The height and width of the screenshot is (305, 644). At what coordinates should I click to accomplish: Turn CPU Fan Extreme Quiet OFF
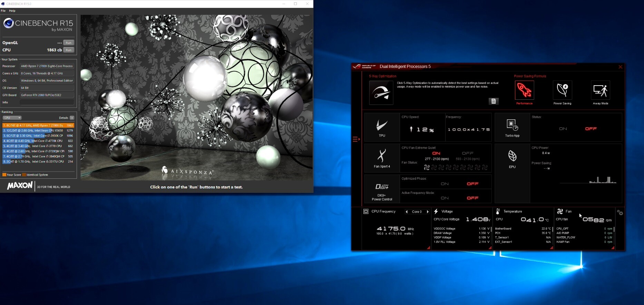pyautogui.click(x=468, y=153)
